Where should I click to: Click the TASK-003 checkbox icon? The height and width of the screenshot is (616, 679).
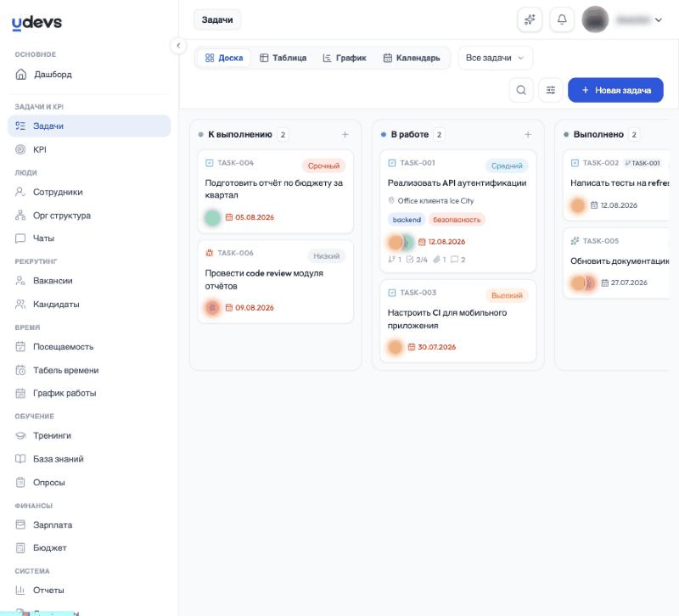click(x=392, y=293)
